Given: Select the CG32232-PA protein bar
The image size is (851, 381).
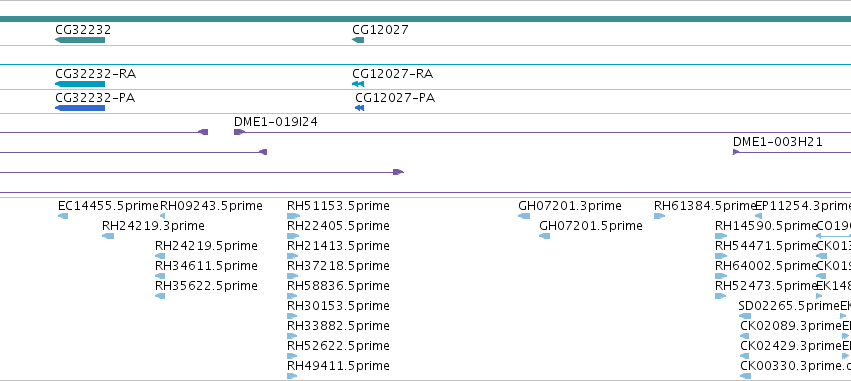Looking at the screenshot, I should click(x=80, y=108).
